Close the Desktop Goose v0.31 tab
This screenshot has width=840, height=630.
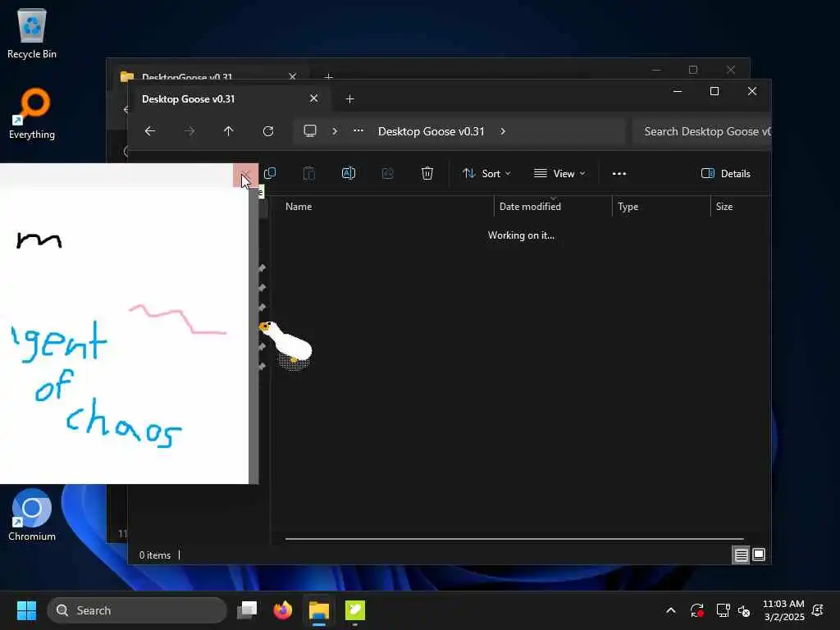pyautogui.click(x=314, y=98)
